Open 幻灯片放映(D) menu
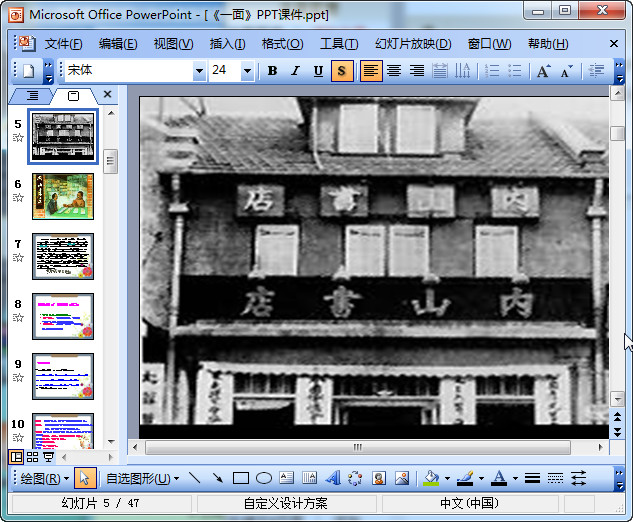This screenshot has height=522, width=633. pos(413,44)
